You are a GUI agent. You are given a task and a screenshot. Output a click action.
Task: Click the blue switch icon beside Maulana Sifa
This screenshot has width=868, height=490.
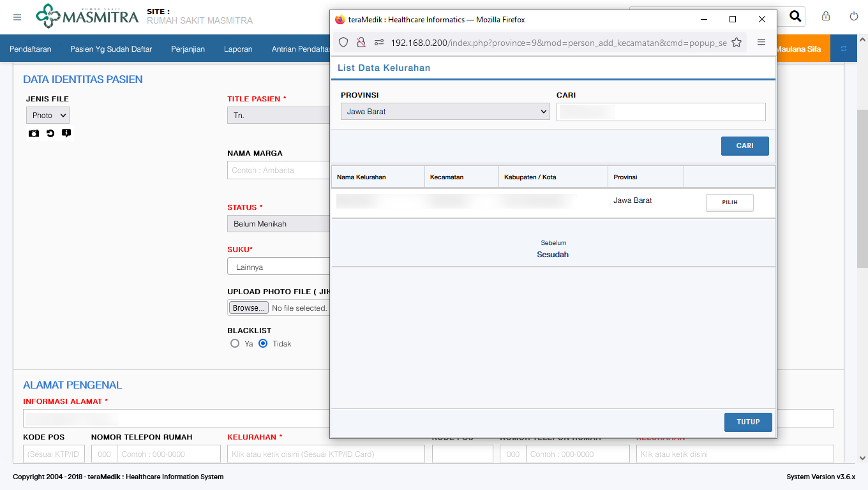pyautogui.click(x=843, y=48)
